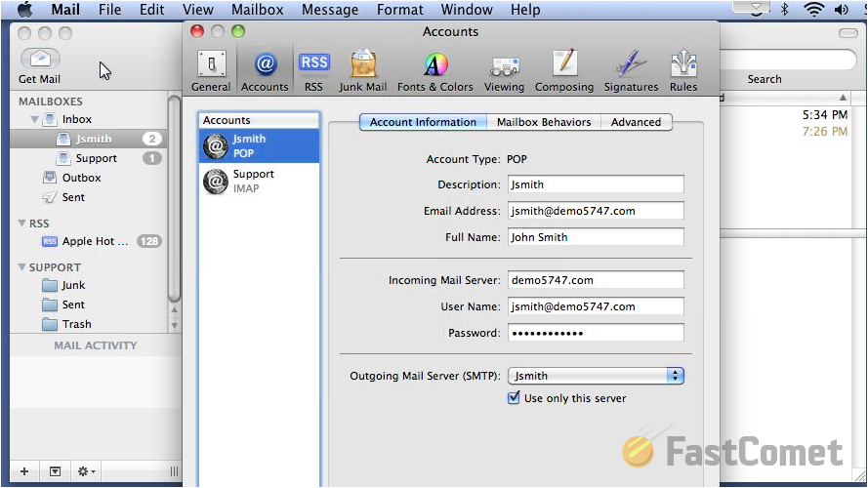868x488 pixels.
Task: Click the sidebar scroll down arrow
Action: (174, 325)
